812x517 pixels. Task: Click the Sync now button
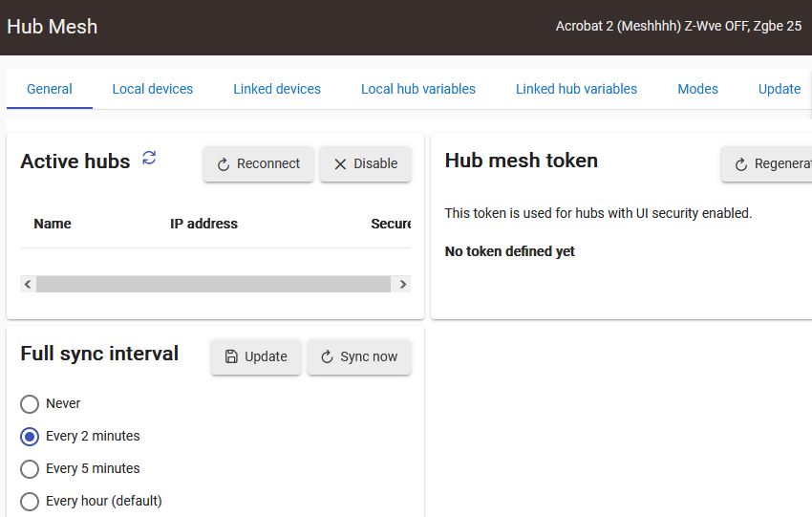click(x=359, y=356)
